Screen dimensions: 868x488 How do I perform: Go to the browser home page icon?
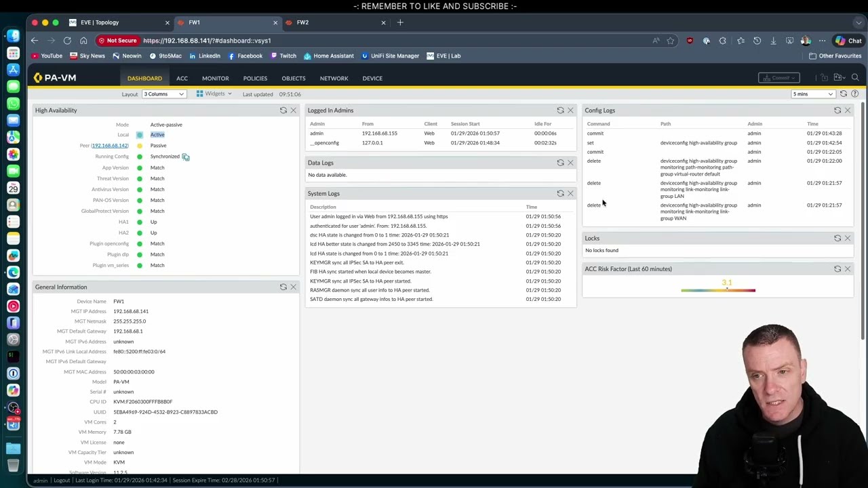(83, 41)
